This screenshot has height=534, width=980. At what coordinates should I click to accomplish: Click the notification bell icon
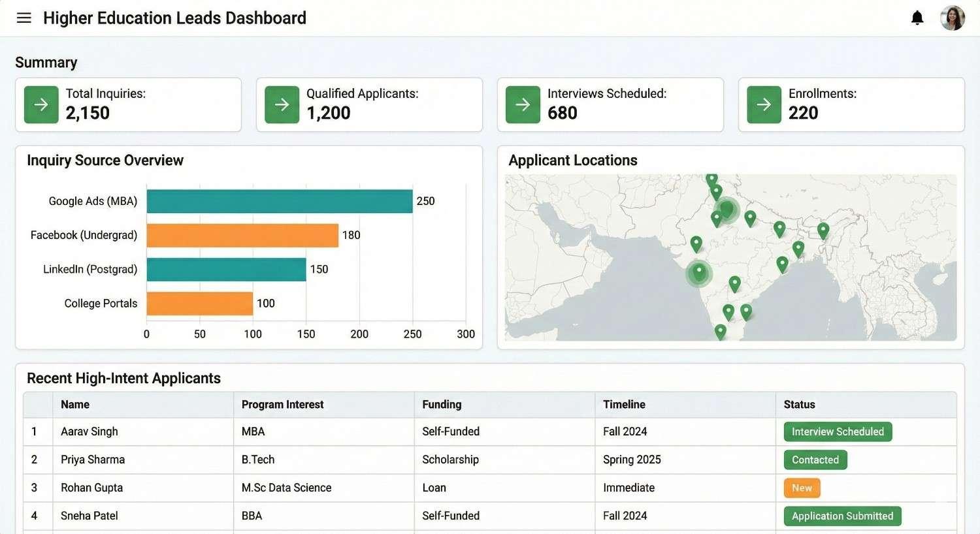917,18
